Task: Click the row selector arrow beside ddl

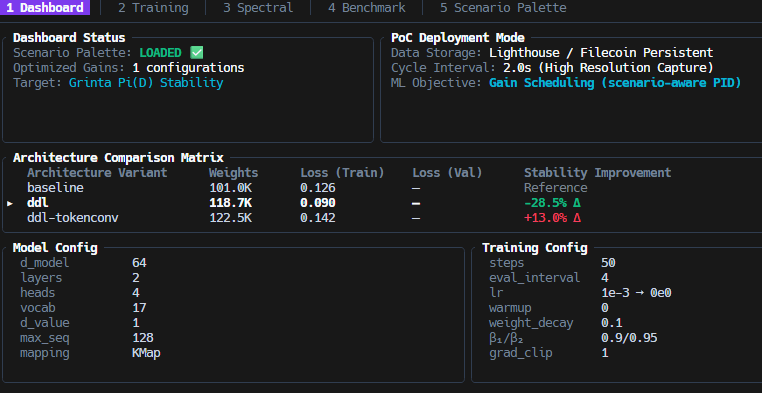Action: [x=10, y=203]
